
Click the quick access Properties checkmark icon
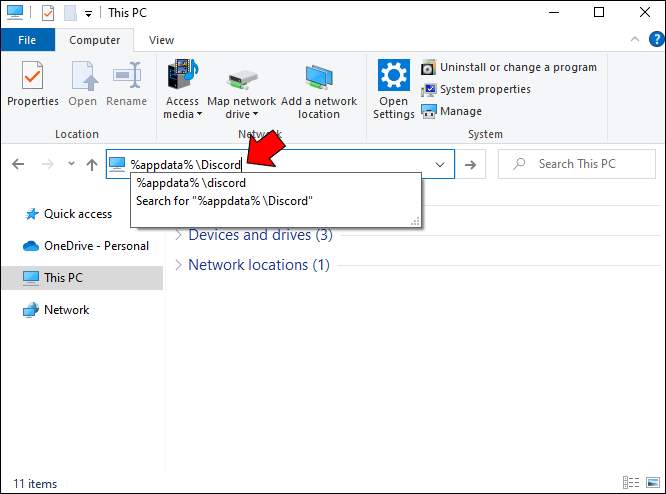tap(48, 13)
